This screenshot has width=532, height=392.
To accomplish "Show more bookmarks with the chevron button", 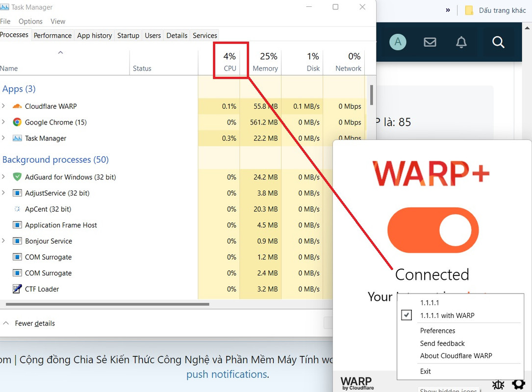I will pyautogui.click(x=448, y=10).
